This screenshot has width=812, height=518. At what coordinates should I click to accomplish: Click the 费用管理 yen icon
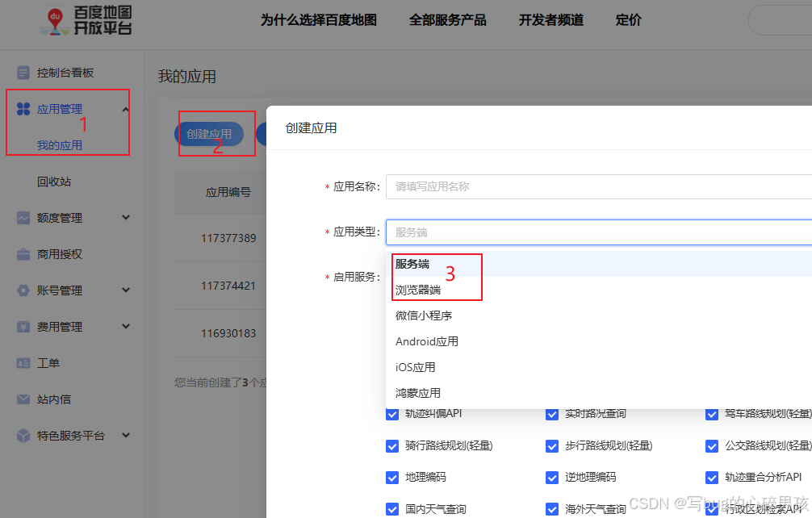click(x=23, y=327)
